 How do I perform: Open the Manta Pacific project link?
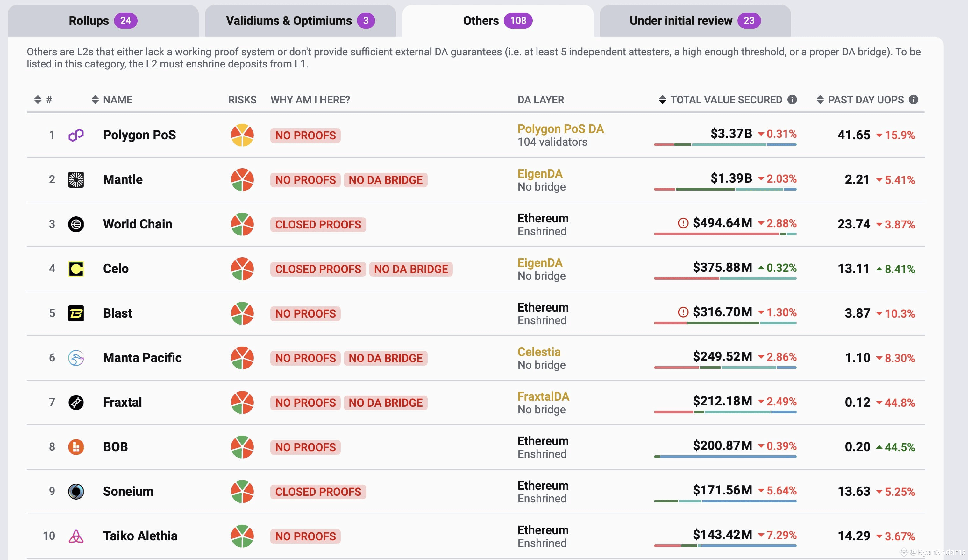click(142, 358)
